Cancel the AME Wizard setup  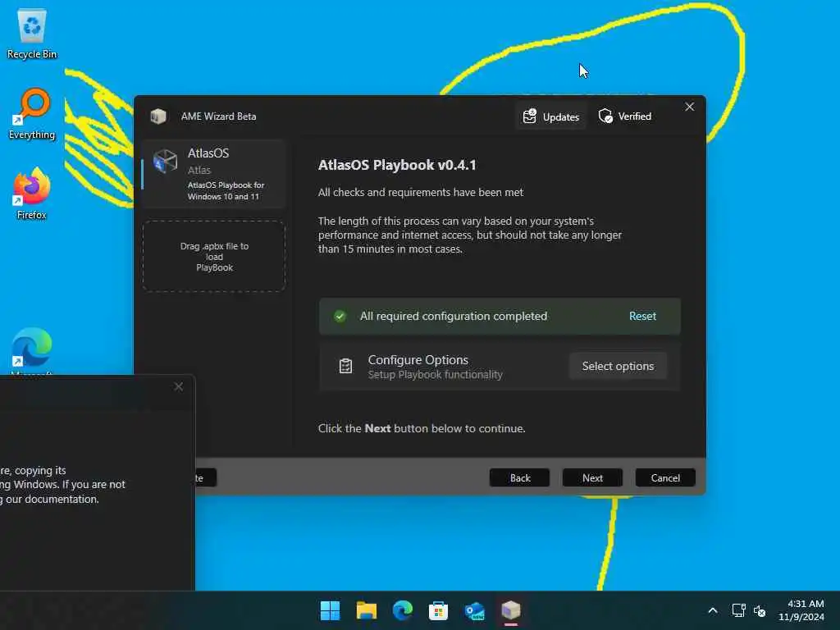point(665,478)
